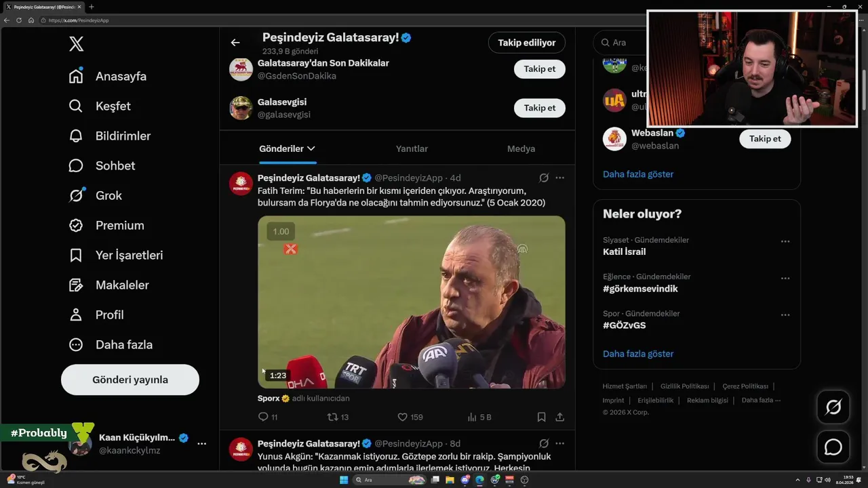View post analytics showing 5 B
Image resolution: width=868 pixels, height=488 pixels.
pos(479,417)
